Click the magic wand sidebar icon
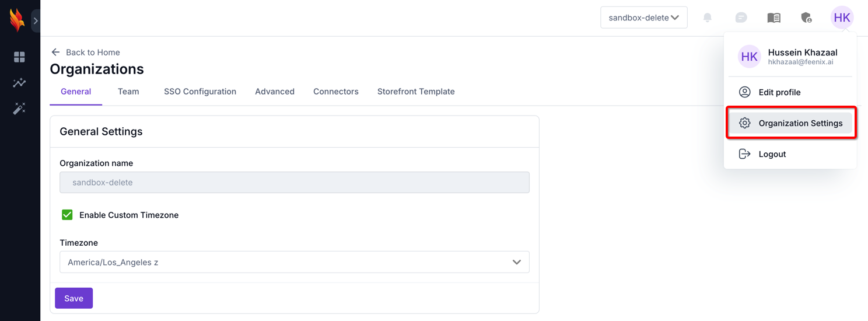 [19, 109]
